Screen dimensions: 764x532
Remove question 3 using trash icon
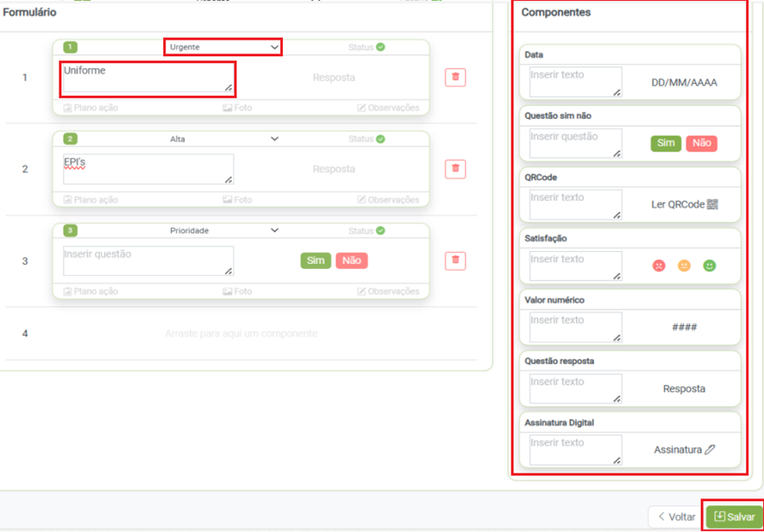click(x=455, y=260)
